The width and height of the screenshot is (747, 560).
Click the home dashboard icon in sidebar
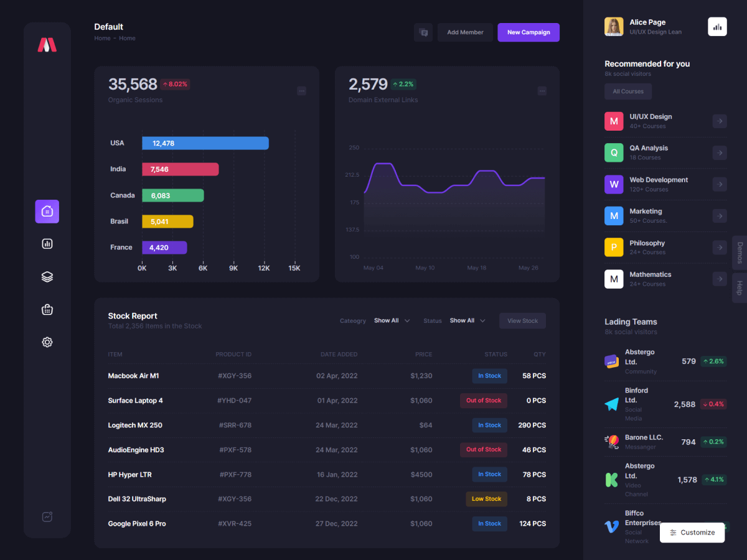click(47, 212)
